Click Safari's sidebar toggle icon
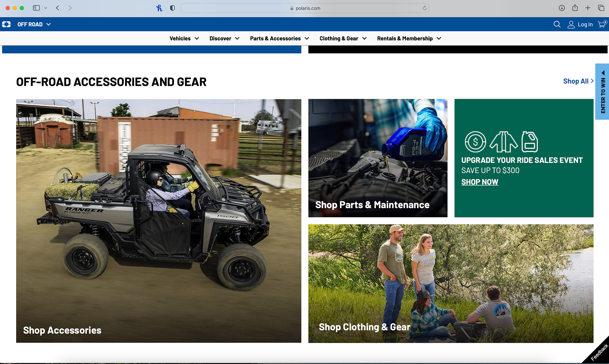609x364 pixels. click(36, 8)
